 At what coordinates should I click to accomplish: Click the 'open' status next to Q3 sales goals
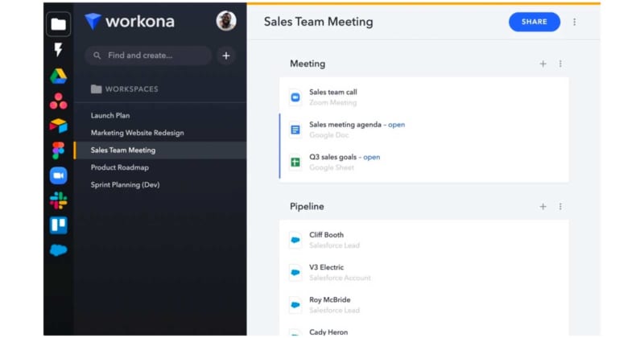tap(372, 157)
